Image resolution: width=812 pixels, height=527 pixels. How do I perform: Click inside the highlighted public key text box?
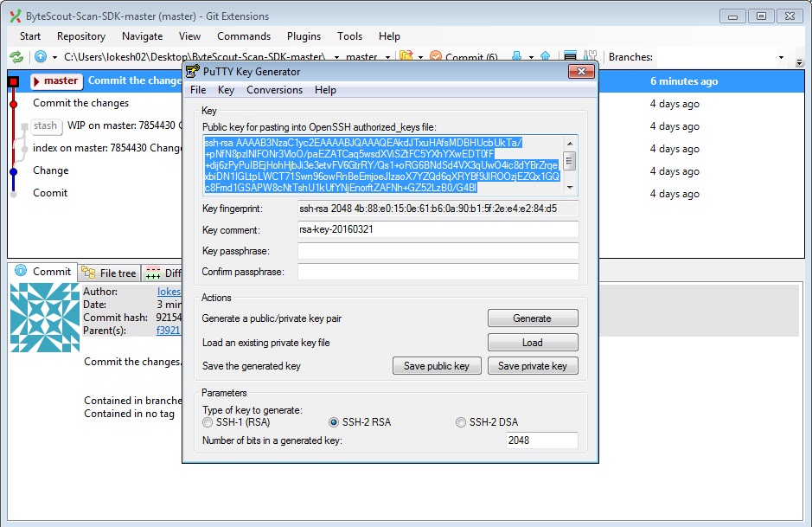[382, 165]
